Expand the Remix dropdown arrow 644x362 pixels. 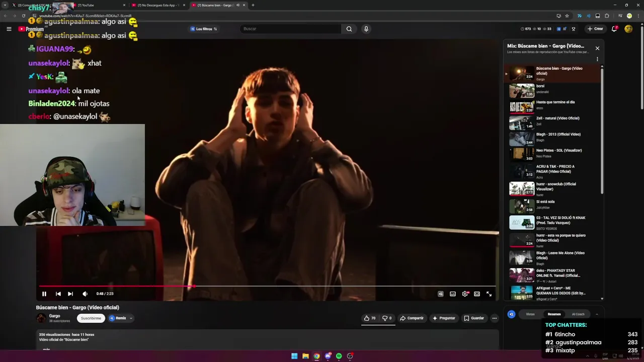tap(131, 318)
